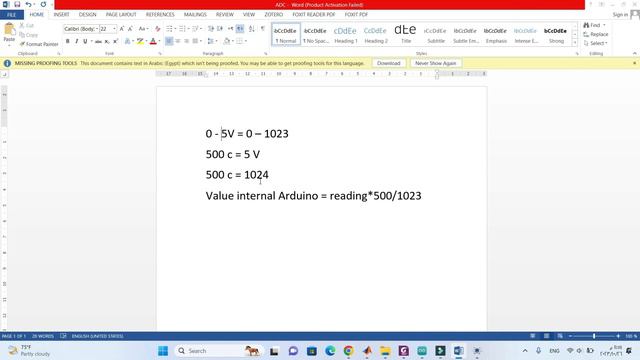Viewport: 640px width, 360px height.
Task: Click the zoom in plus button
Action: [x=618, y=336]
